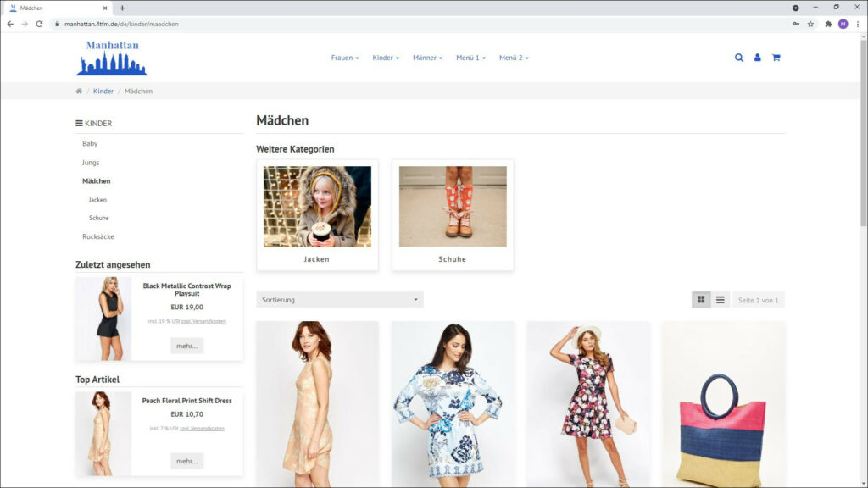
Task: Click Kinder breadcrumb link
Action: click(x=103, y=91)
